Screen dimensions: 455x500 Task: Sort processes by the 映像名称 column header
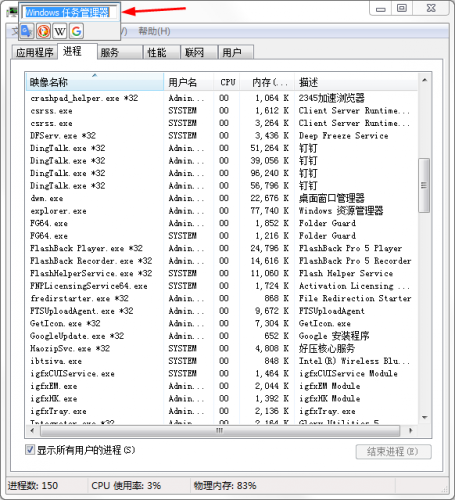95,82
